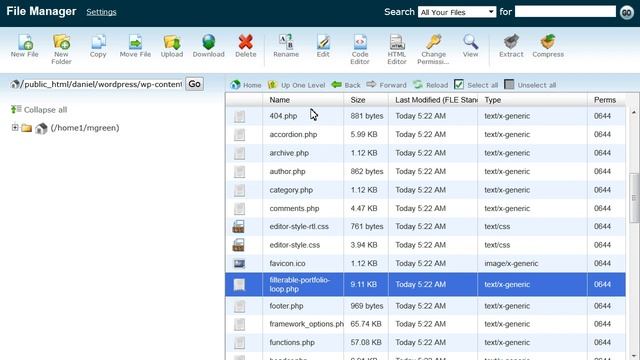The width and height of the screenshot is (640, 360).
Task: Download the selected file
Action: 209,46
